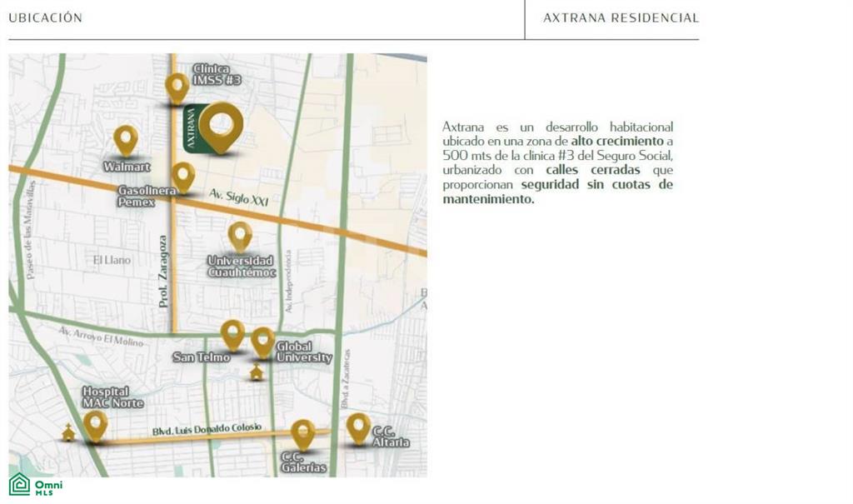Select the San Telmo map pin
Image resolution: width=853 pixels, height=504 pixels.
coord(232,335)
